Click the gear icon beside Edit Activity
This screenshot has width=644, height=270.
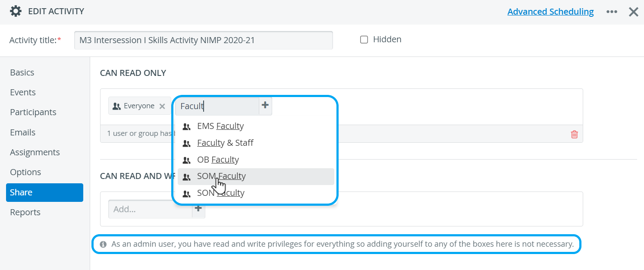(x=16, y=12)
